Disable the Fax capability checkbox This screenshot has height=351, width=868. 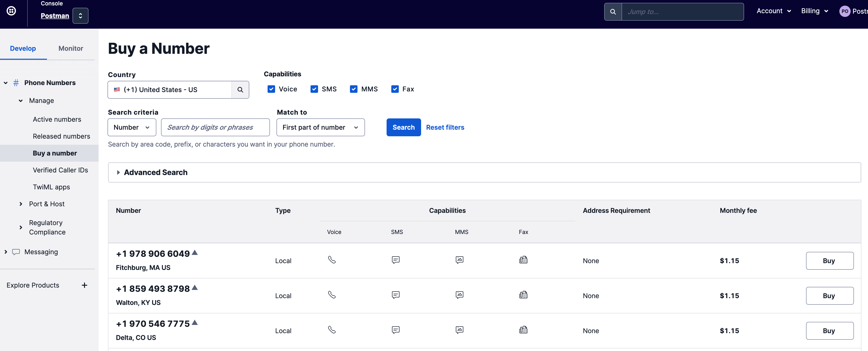tap(395, 89)
